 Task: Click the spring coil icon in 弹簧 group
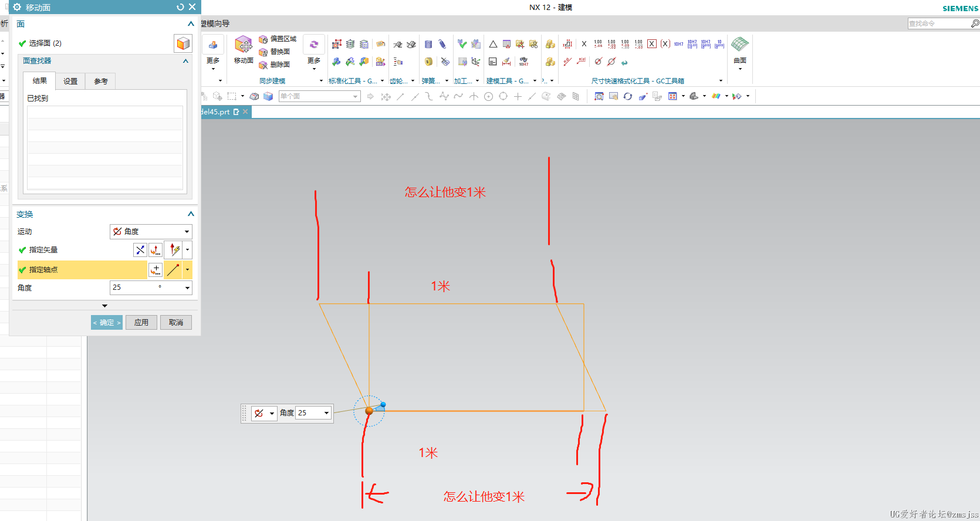428,45
